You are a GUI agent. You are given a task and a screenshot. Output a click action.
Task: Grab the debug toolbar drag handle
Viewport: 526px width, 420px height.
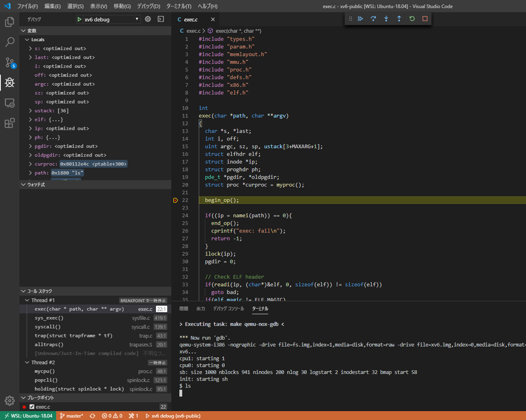tap(350, 19)
